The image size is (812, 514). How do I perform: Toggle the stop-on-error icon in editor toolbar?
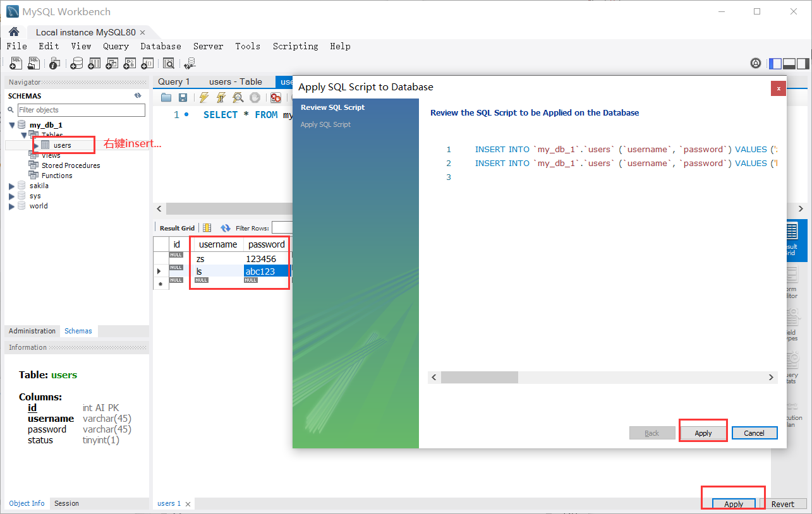coord(276,97)
